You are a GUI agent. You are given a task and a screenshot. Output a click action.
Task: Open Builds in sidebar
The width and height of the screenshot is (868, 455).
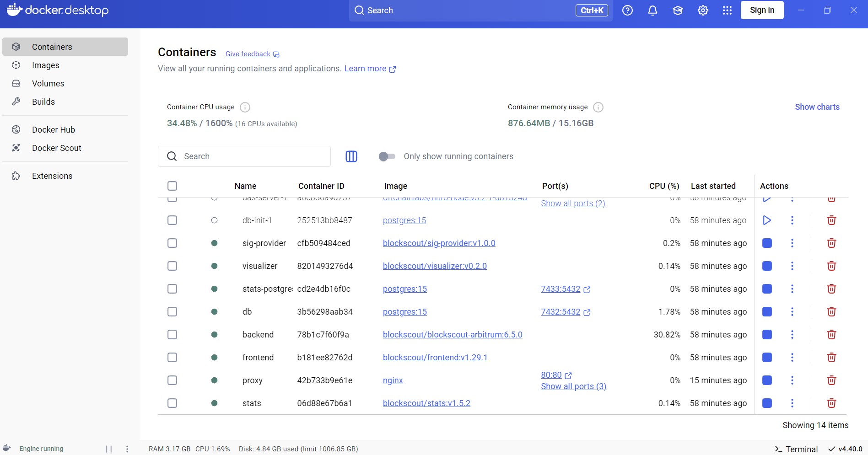pos(65,102)
